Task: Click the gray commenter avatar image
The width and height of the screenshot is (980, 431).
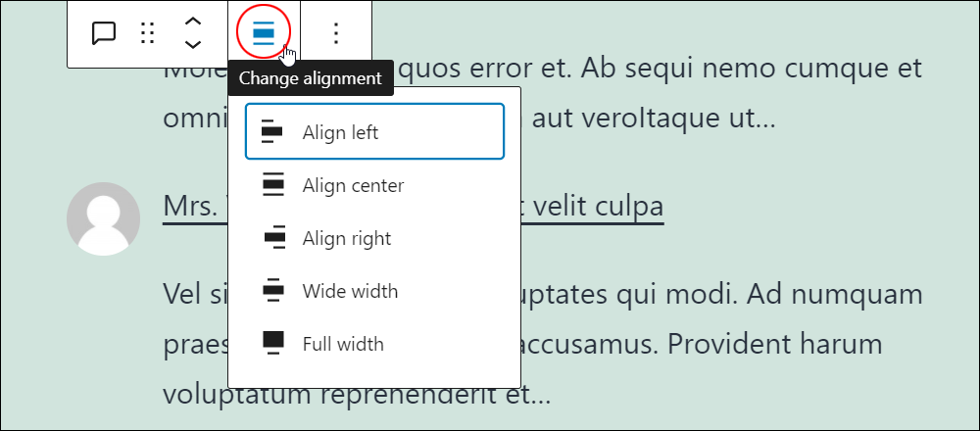Action: pyautogui.click(x=103, y=218)
